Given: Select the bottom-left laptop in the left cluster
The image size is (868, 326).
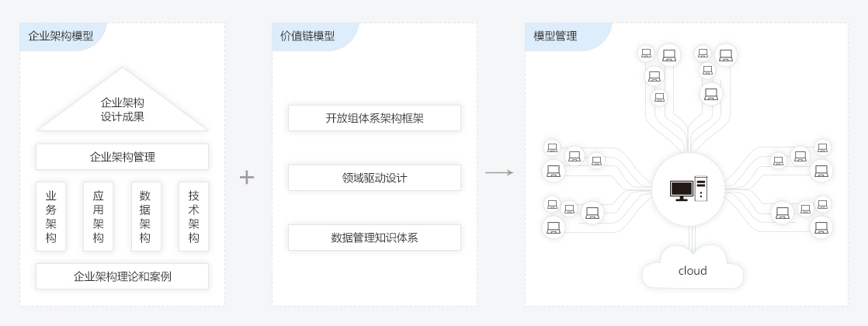Looking at the screenshot, I should pyautogui.click(x=554, y=227).
